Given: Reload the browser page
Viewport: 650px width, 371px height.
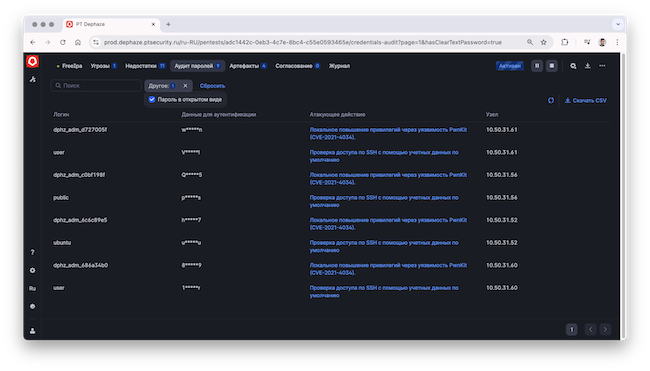Looking at the screenshot, I should click(x=63, y=42).
